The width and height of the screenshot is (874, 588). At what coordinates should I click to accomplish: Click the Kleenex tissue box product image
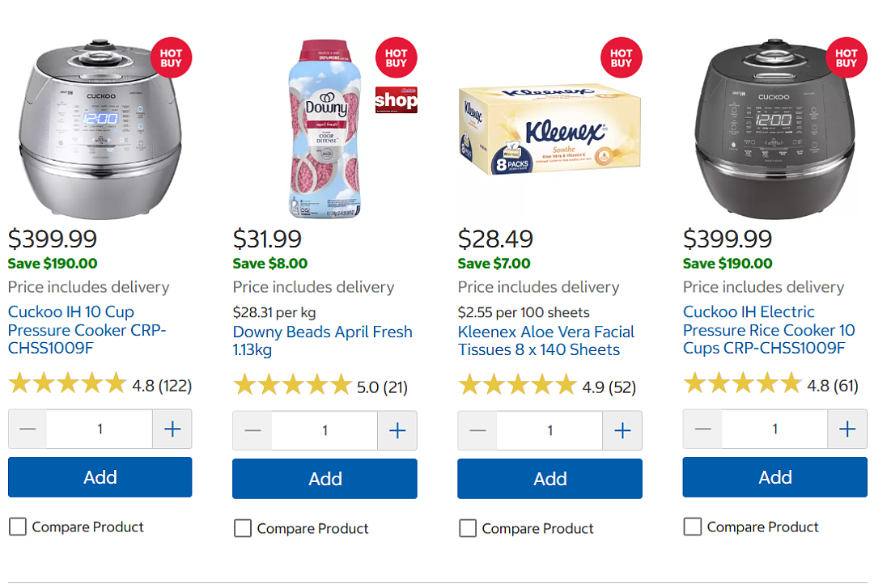tap(549, 129)
